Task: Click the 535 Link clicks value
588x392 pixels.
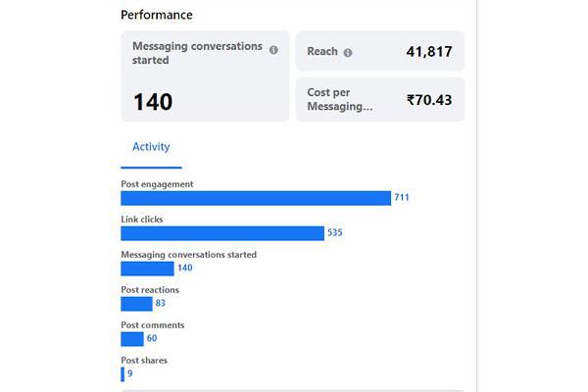Action: [x=334, y=233]
